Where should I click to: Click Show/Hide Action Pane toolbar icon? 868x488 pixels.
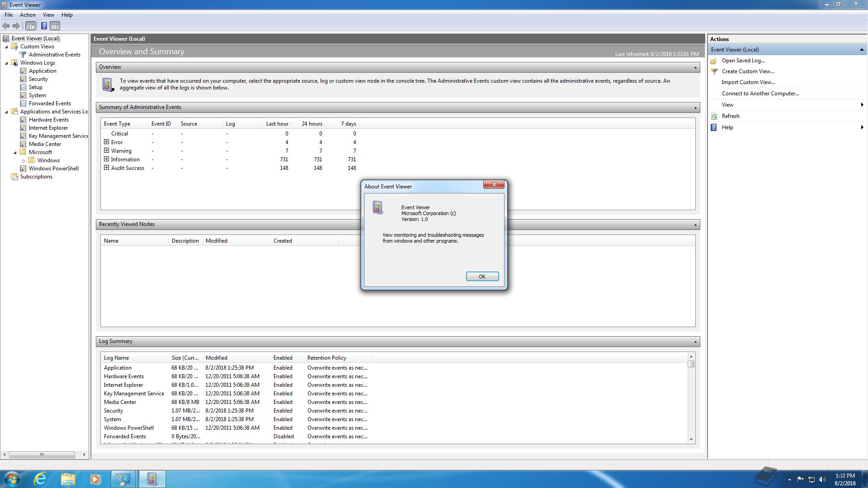[x=55, y=26]
